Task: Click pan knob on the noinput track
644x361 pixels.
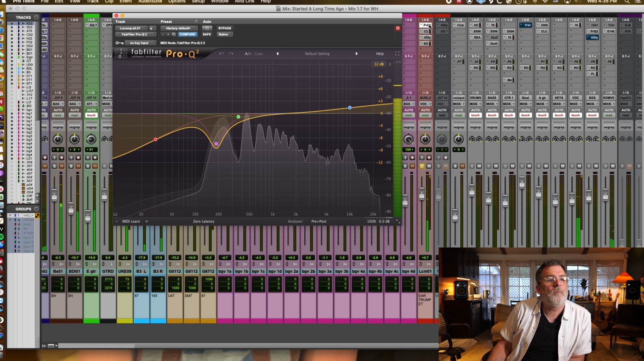Action: coord(459,139)
